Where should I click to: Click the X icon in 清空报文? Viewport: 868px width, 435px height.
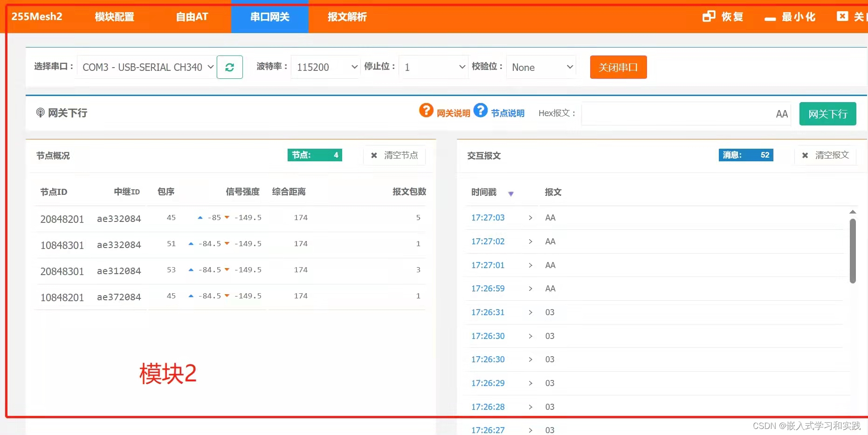[x=805, y=155]
